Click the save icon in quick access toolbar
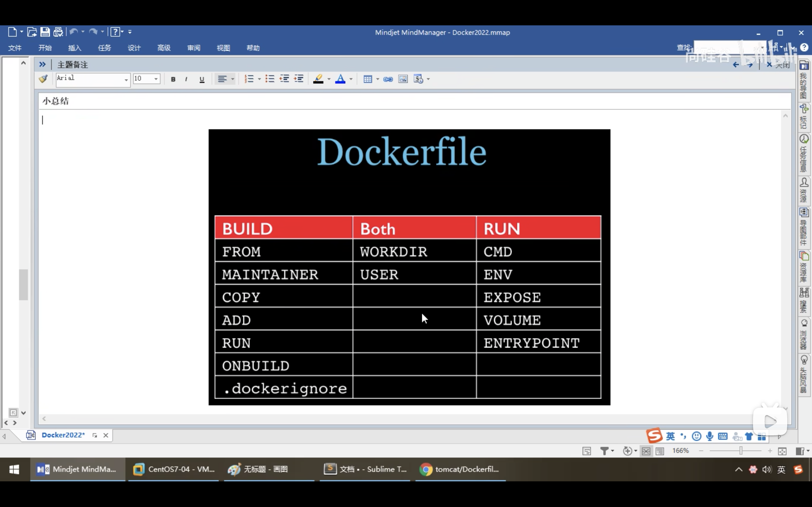The height and width of the screenshot is (507, 812). click(x=45, y=32)
